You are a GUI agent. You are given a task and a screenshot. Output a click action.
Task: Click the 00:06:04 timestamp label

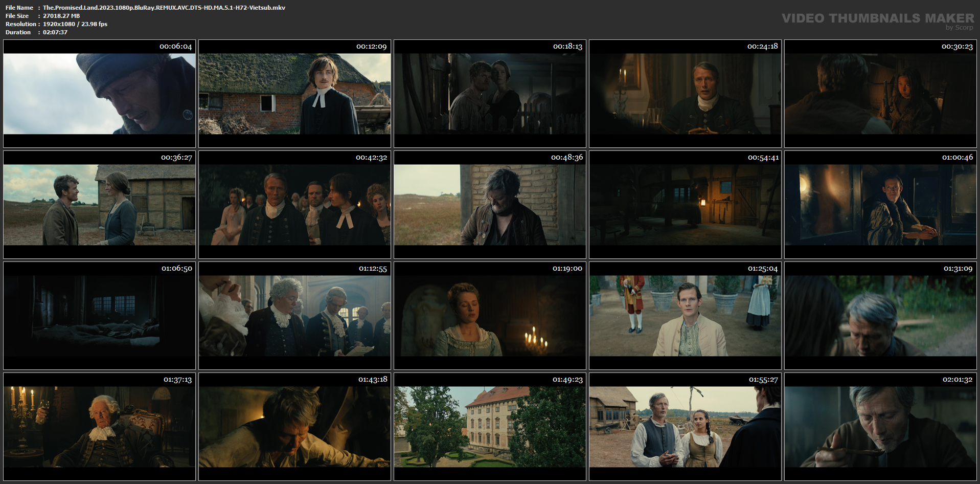coord(176,47)
